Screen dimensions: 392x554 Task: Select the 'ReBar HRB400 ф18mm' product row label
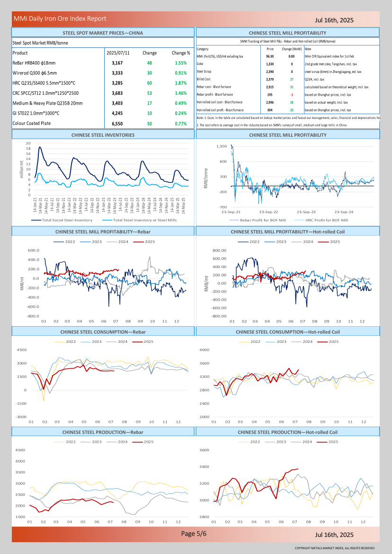pyautogui.click(x=34, y=63)
